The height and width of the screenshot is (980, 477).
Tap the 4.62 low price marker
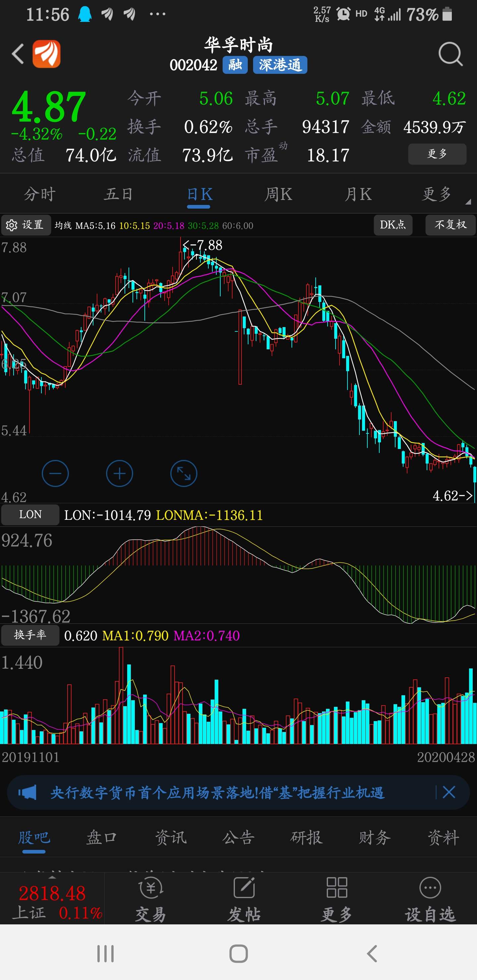(452, 496)
